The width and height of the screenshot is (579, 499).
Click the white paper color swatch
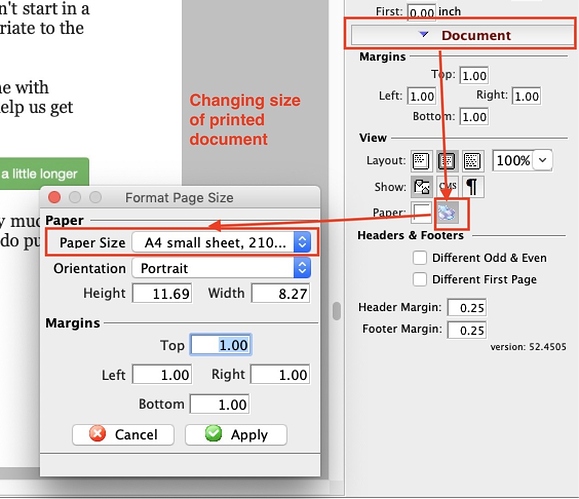pyautogui.click(x=421, y=213)
